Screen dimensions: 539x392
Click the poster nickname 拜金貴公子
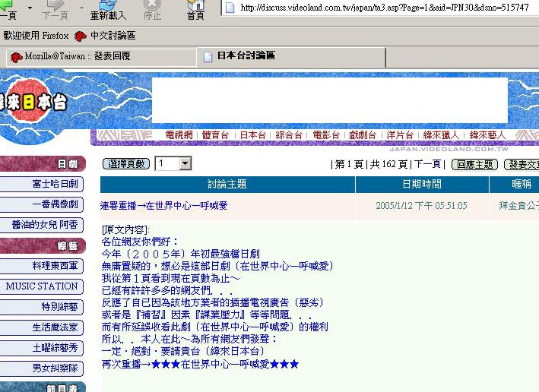[519, 206]
